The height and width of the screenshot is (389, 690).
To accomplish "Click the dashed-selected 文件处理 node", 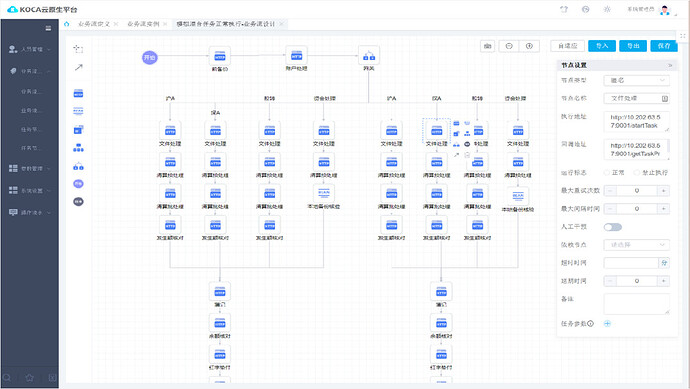I will tap(437, 131).
